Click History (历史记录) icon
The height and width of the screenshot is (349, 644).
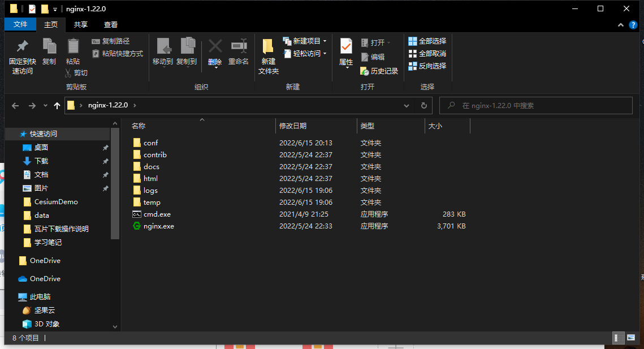point(365,71)
